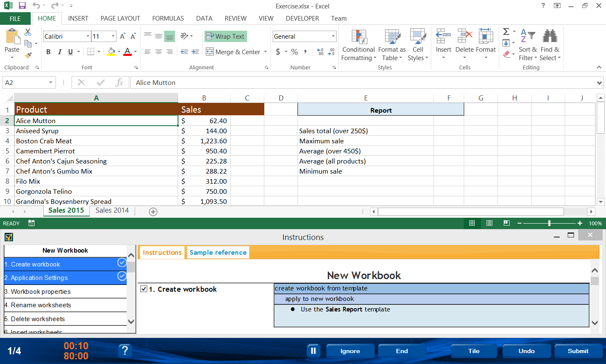Pause the exam timer

coord(314,351)
